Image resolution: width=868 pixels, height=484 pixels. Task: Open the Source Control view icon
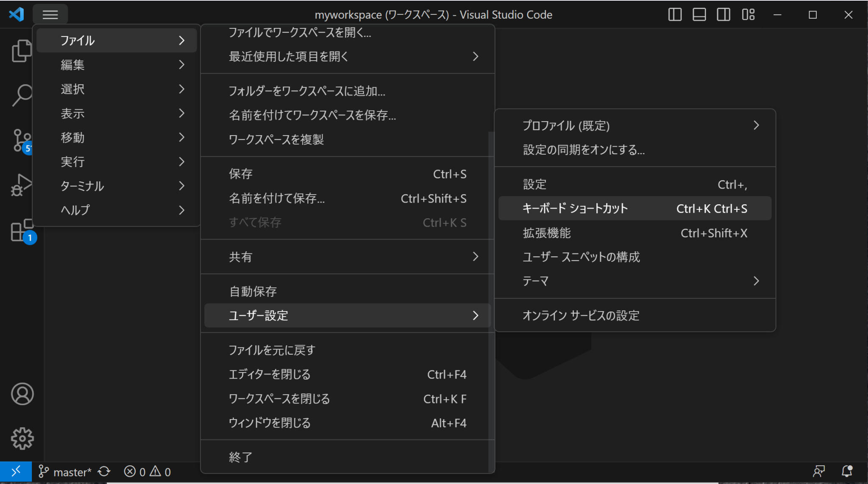(21, 141)
